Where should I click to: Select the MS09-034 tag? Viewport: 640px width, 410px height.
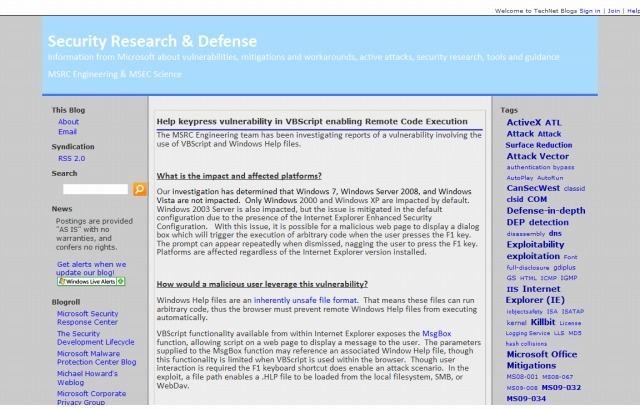click(x=526, y=399)
